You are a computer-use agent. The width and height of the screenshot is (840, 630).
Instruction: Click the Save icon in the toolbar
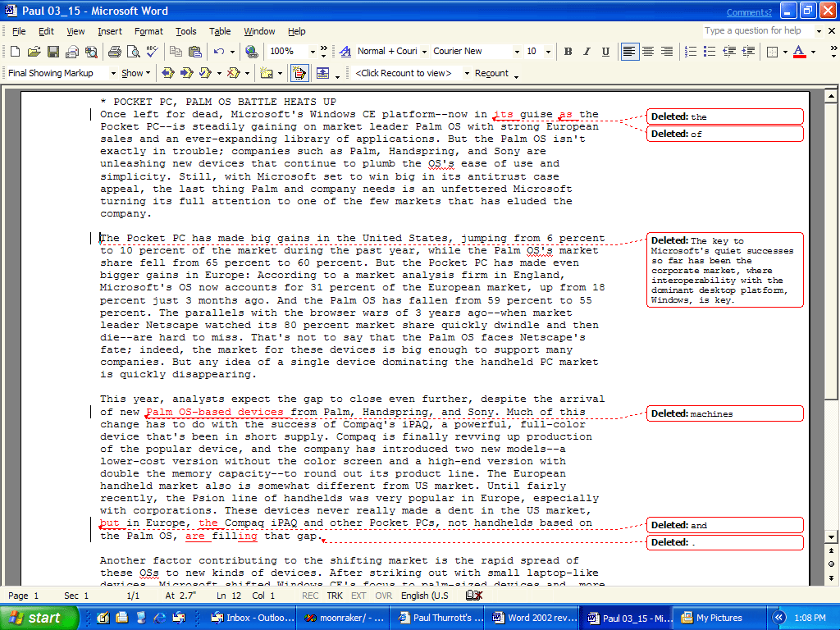pos(52,52)
